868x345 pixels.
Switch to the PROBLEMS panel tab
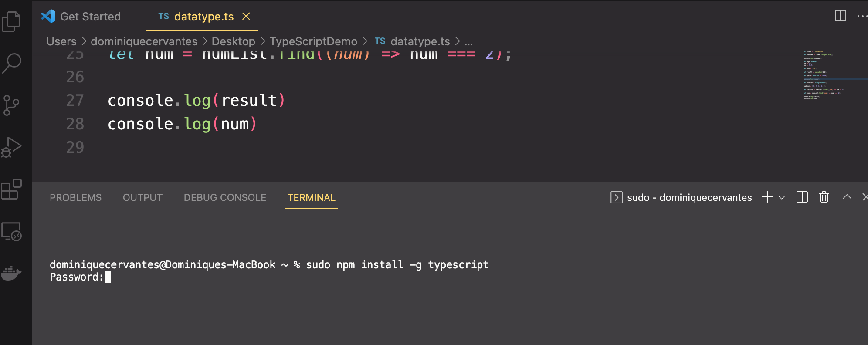pos(75,197)
